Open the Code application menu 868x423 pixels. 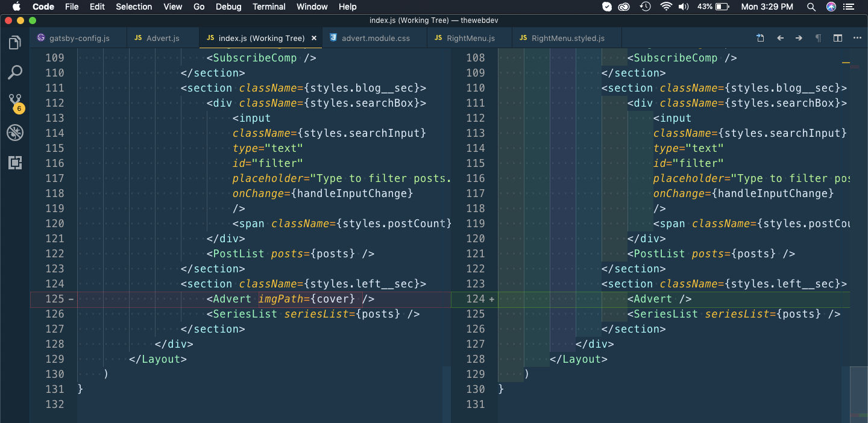click(x=43, y=7)
